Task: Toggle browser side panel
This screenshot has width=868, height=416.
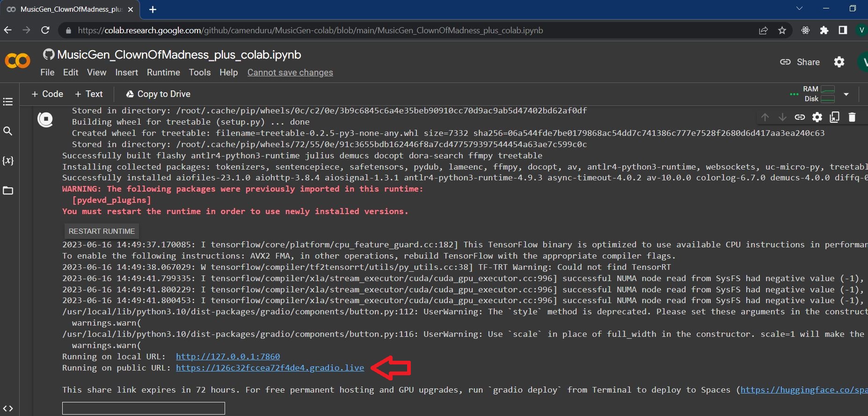Action: [843, 30]
